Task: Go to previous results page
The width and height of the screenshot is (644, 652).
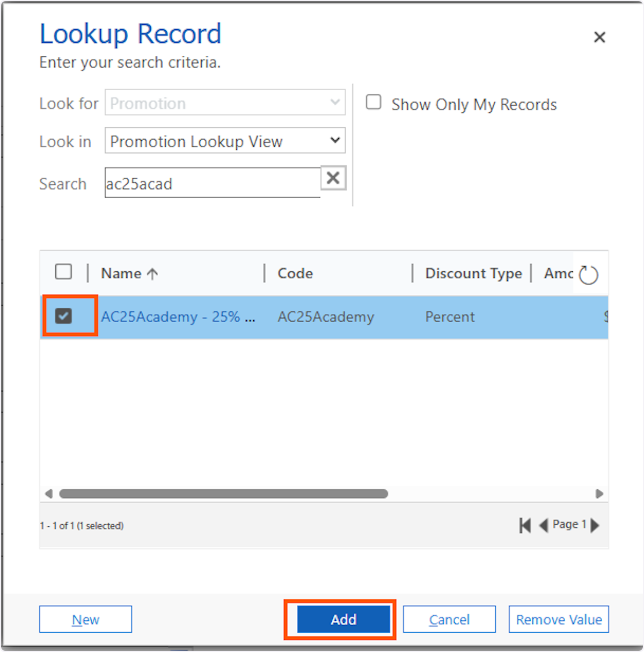Action: click(x=544, y=525)
